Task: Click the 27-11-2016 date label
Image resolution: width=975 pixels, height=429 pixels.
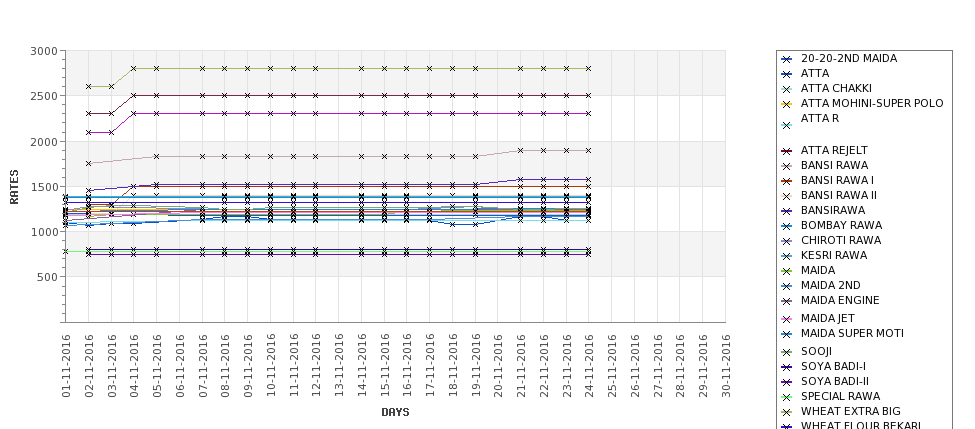Action: point(658,366)
